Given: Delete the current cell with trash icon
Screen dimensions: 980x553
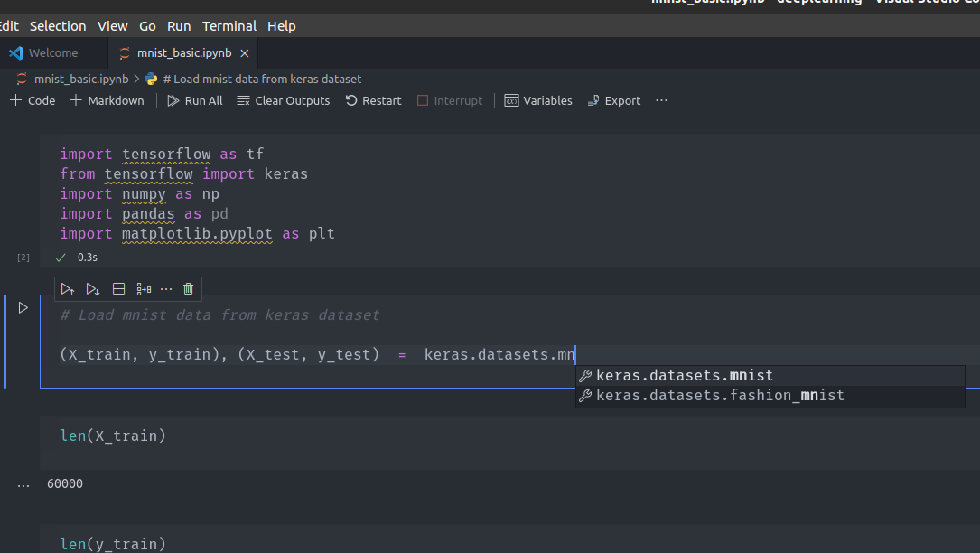Looking at the screenshot, I should point(188,289).
